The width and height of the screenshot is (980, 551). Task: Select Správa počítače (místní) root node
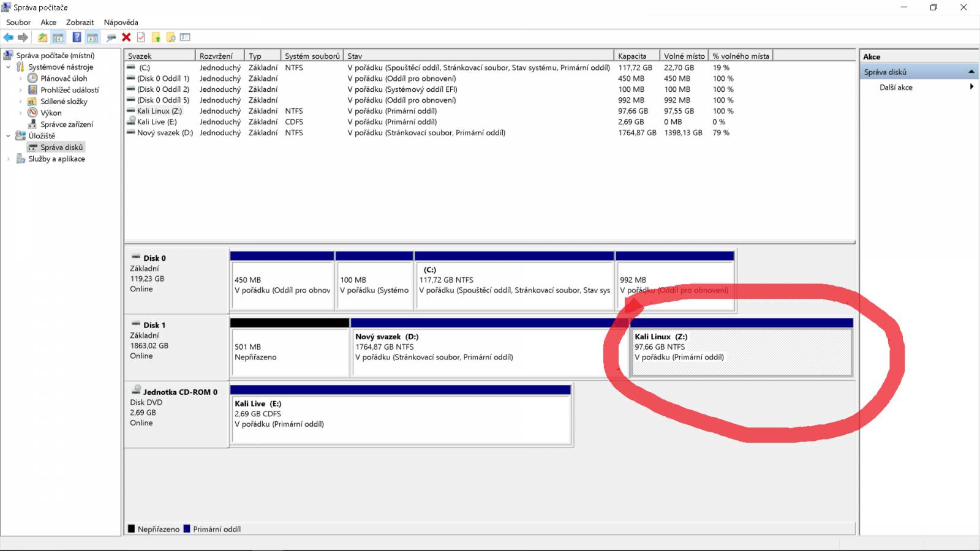[55, 55]
